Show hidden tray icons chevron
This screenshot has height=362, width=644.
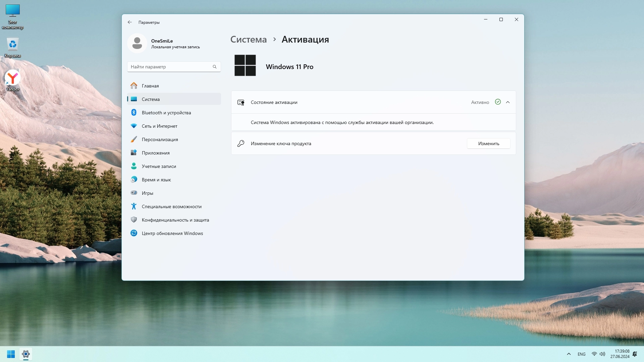[x=569, y=354]
